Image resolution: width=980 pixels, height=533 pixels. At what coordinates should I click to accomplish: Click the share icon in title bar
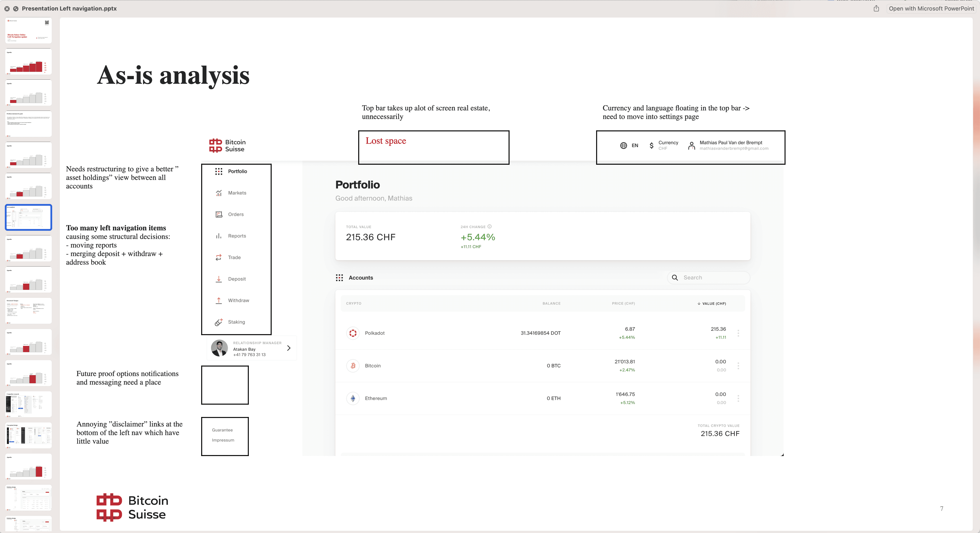click(x=876, y=8)
